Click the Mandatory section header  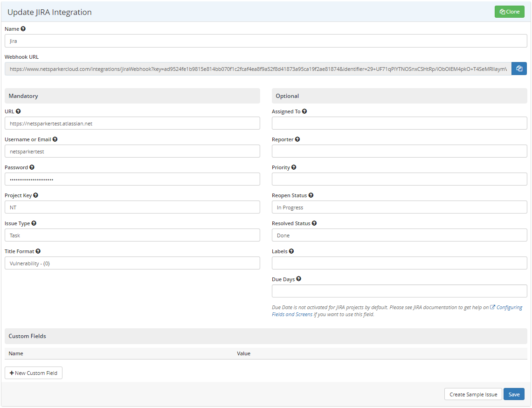point(132,96)
